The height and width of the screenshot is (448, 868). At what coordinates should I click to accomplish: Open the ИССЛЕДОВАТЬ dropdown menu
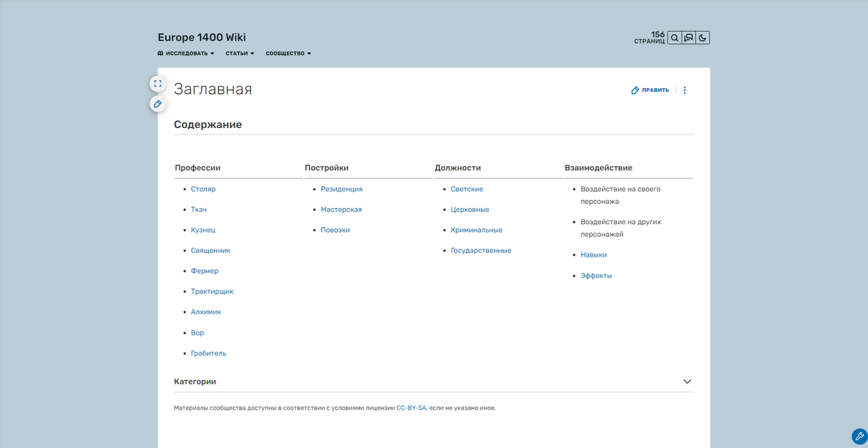tap(187, 53)
